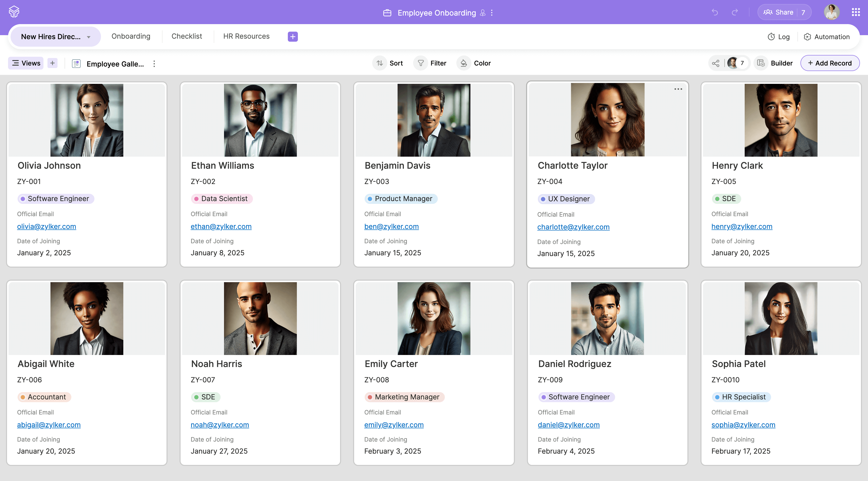Open the apps grid icon
The height and width of the screenshot is (481, 868).
click(x=855, y=13)
